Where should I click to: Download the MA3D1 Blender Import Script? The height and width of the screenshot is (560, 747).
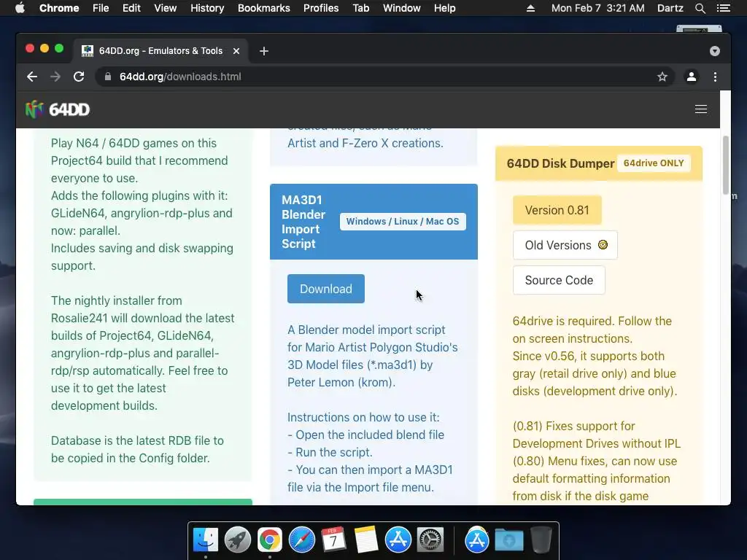pos(326,289)
